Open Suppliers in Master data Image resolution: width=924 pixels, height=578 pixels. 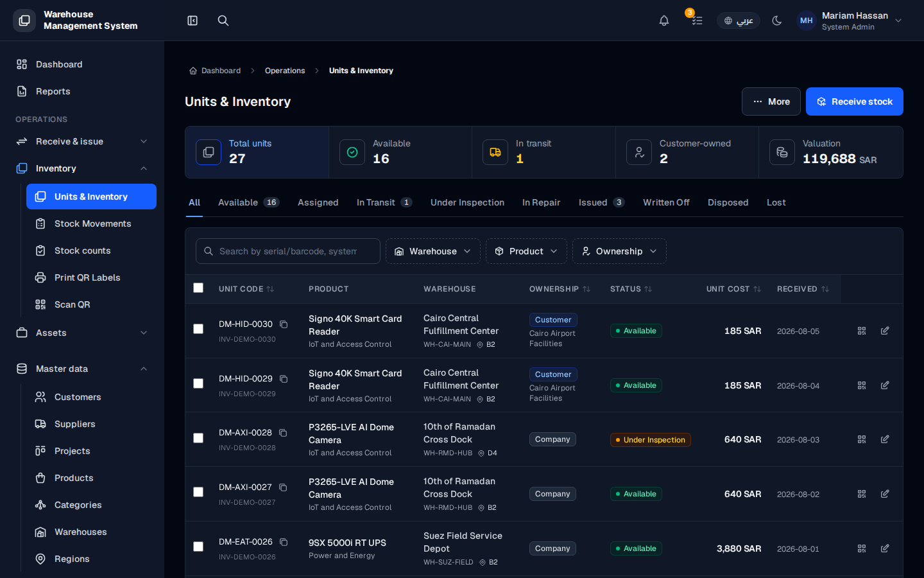[91, 424]
